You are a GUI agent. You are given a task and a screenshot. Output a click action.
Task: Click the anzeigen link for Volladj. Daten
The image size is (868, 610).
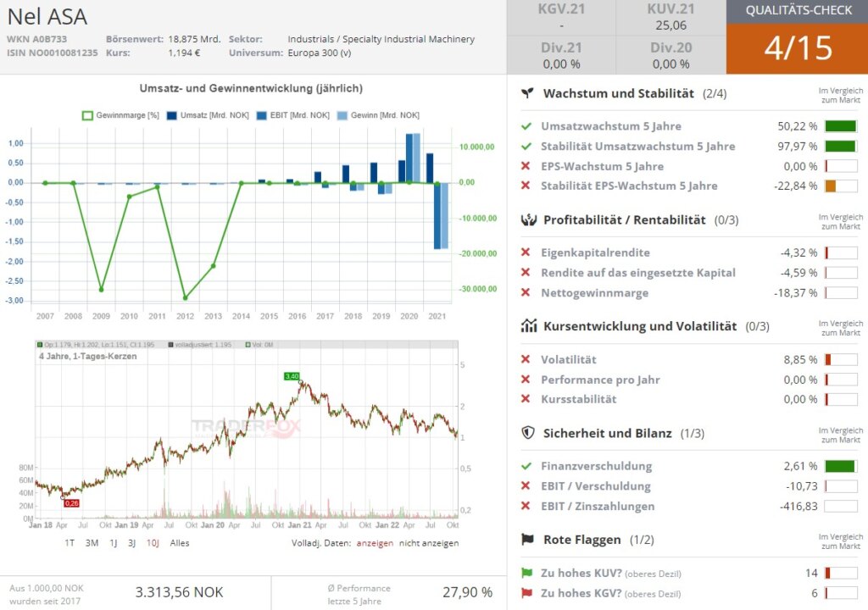pos(375,543)
